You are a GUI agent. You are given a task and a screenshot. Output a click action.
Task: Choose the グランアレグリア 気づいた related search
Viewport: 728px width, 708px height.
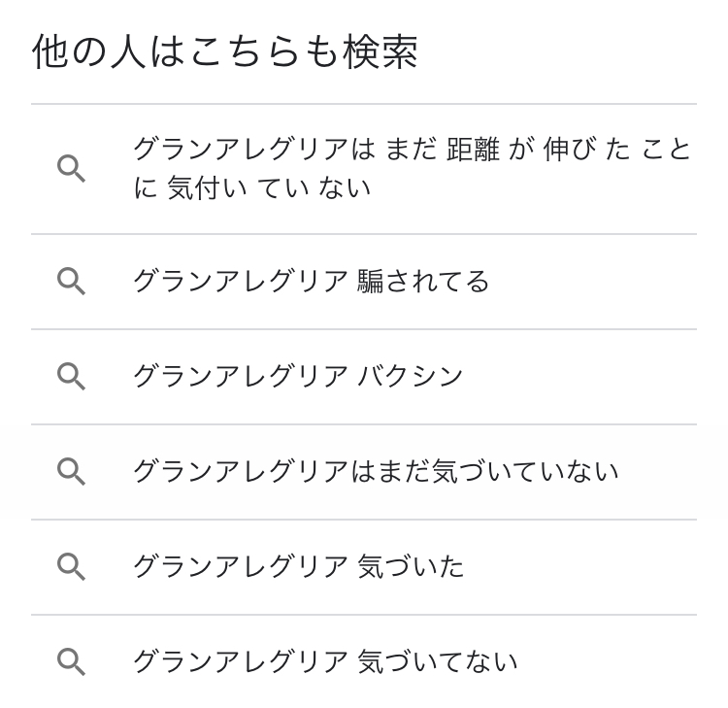pos(297,566)
